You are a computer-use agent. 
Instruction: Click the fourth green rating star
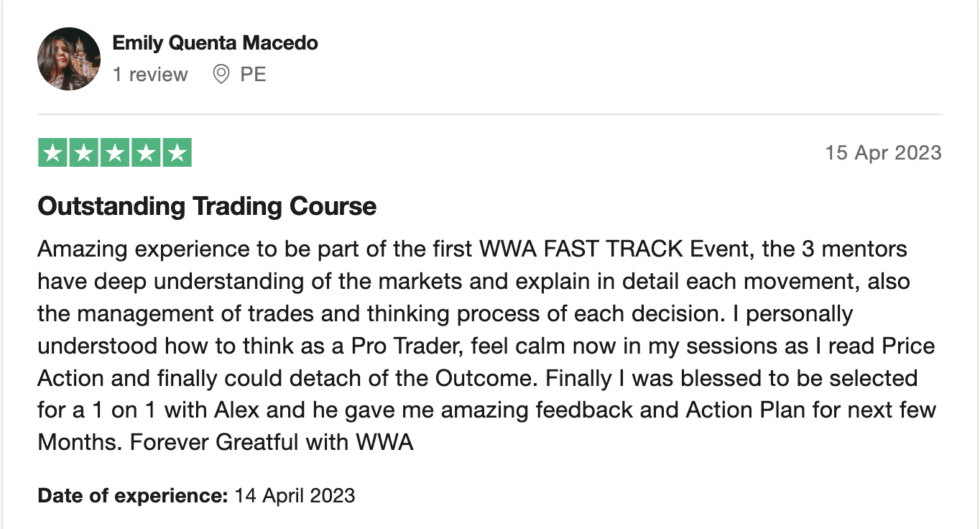(x=146, y=153)
